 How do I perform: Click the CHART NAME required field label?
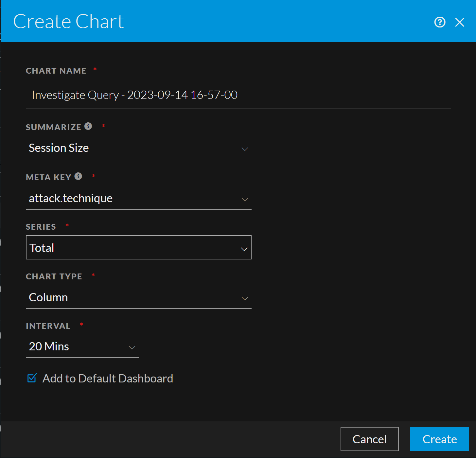(x=56, y=70)
